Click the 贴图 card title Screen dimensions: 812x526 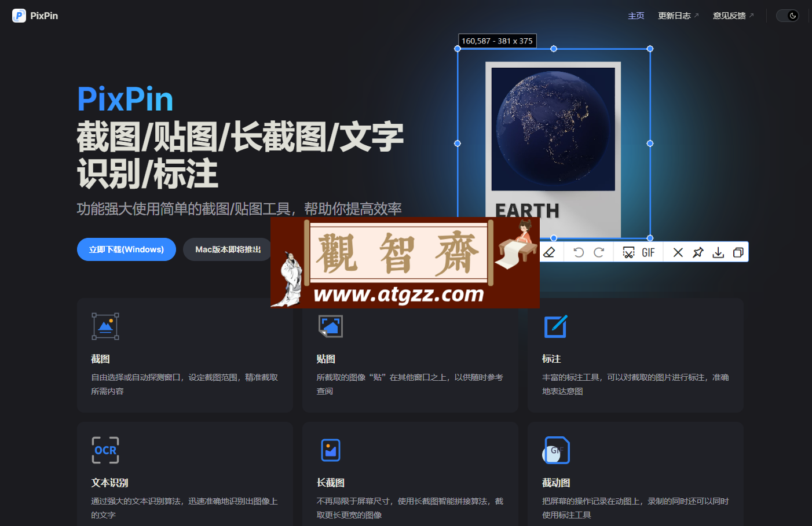(x=325, y=359)
